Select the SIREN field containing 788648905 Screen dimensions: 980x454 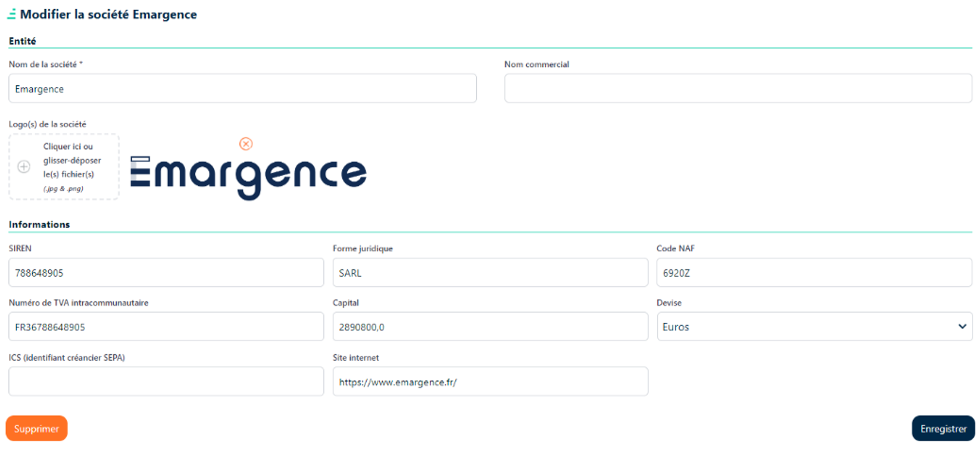pos(166,272)
